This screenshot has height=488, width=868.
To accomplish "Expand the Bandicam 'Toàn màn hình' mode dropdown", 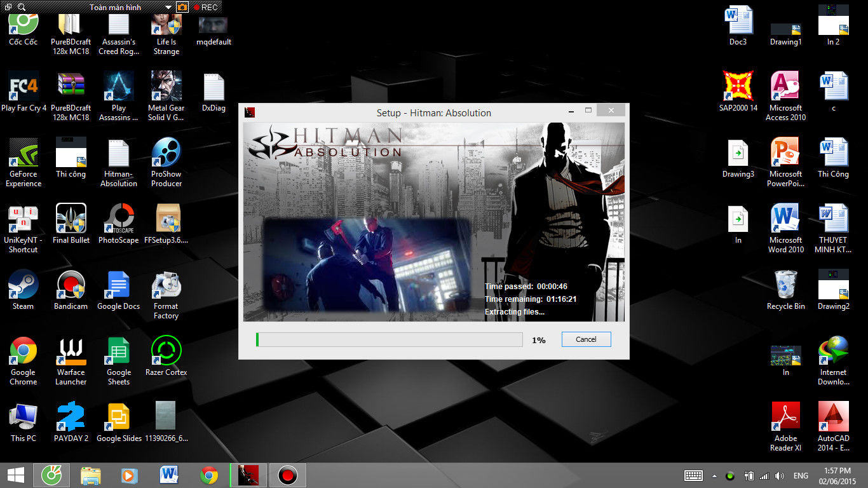I will [168, 8].
